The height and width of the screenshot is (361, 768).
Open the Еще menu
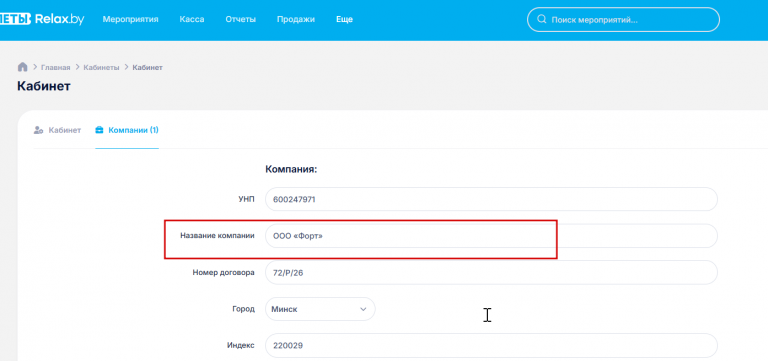point(344,20)
